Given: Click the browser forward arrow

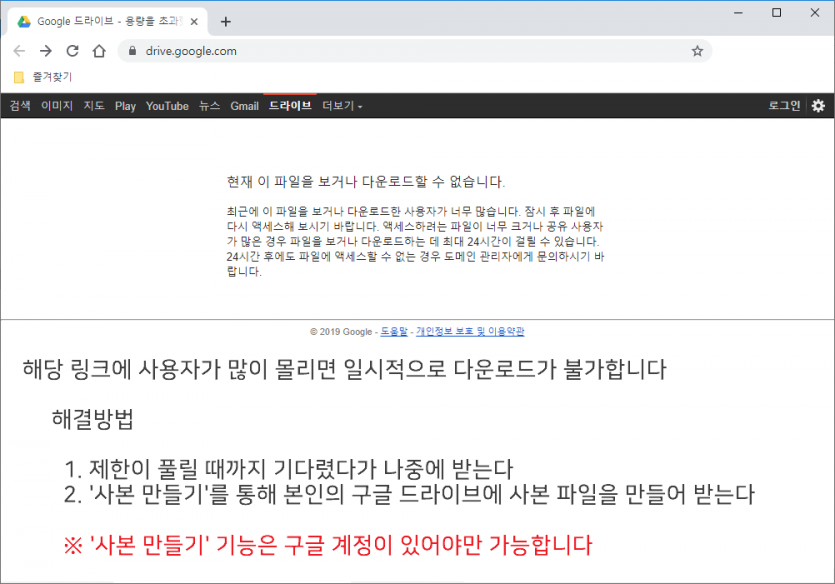Looking at the screenshot, I should pyautogui.click(x=46, y=51).
